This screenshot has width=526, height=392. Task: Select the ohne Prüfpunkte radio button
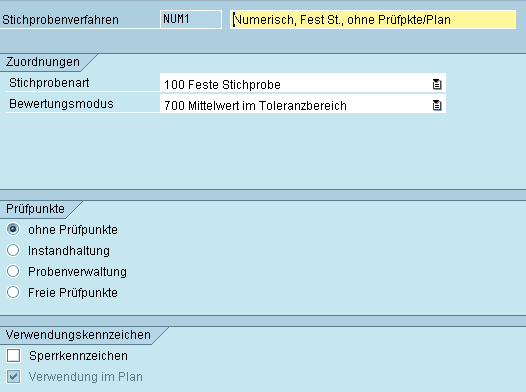click(13, 229)
